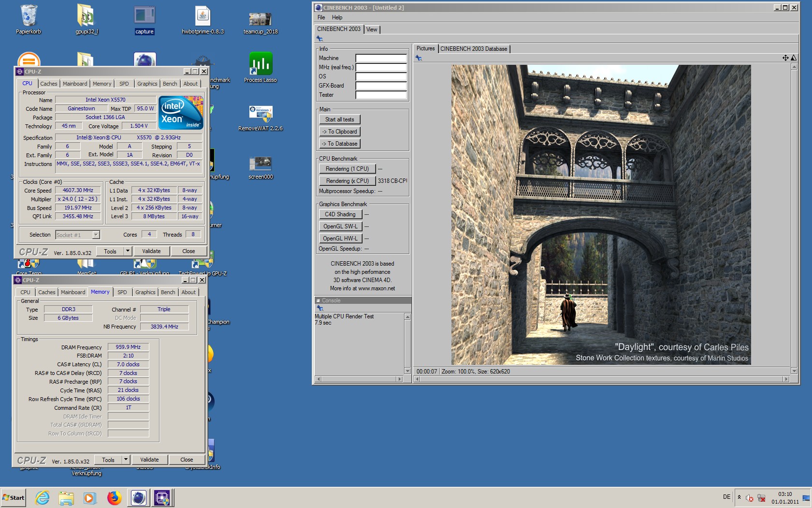Click Validate in the lower CPU-Z window

[x=149, y=460]
